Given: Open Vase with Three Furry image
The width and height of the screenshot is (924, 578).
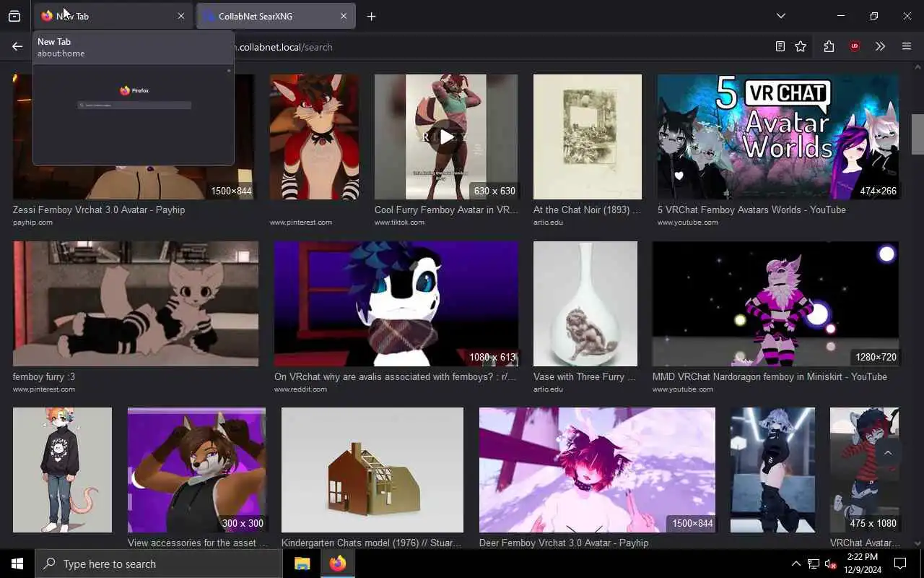Looking at the screenshot, I should pos(585,303).
